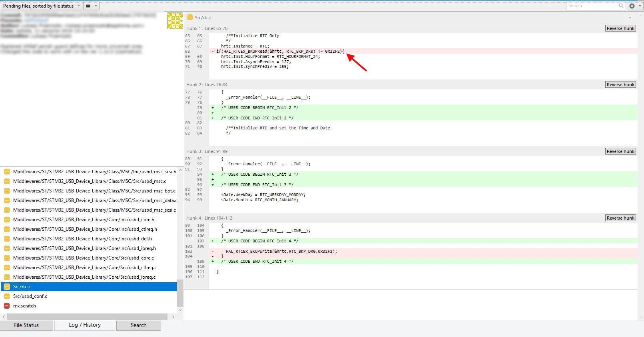Switch to the File Status tab
This screenshot has width=644, height=337.
(x=26, y=325)
